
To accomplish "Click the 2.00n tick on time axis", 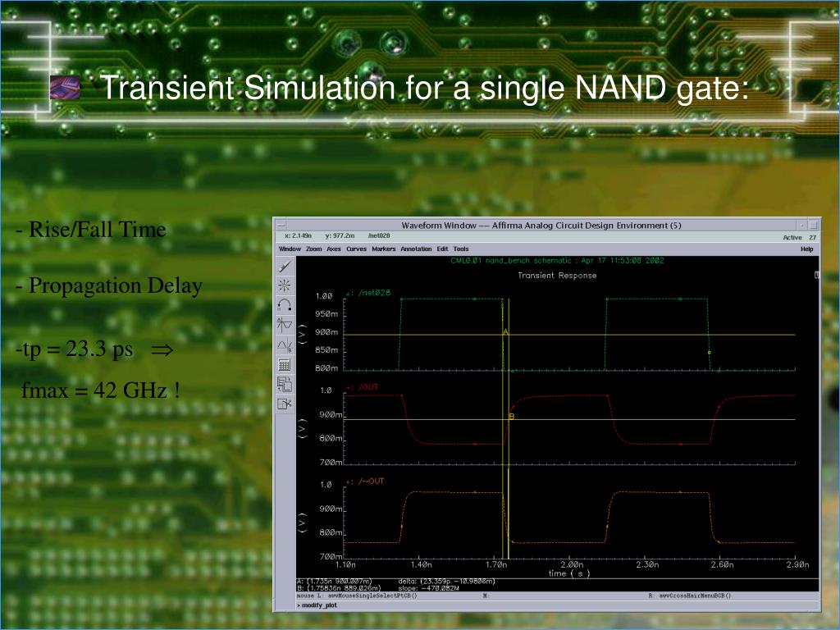I will (572, 564).
